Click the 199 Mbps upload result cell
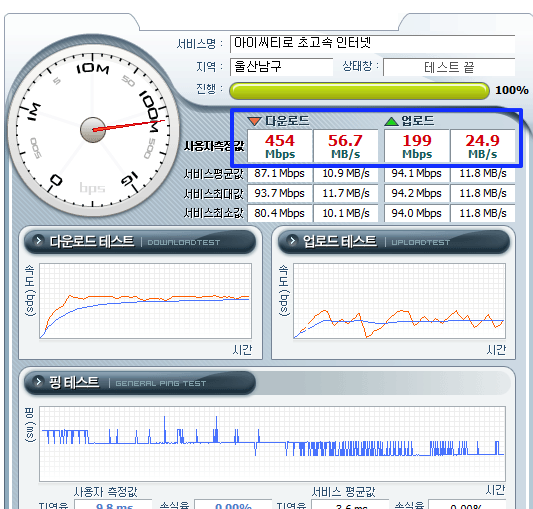 click(417, 146)
